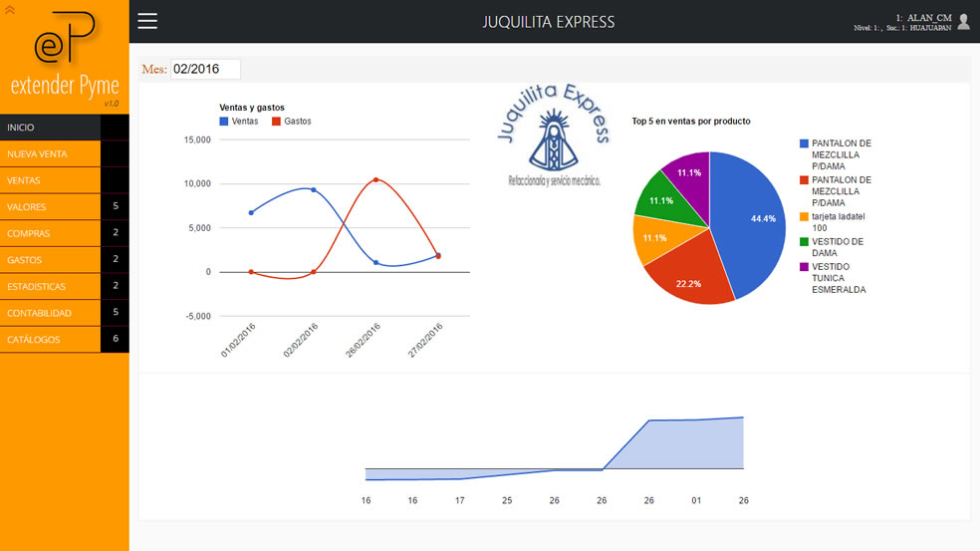This screenshot has height=551, width=980.
Task: Open the INICIO menu item
Action: tap(50, 128)
